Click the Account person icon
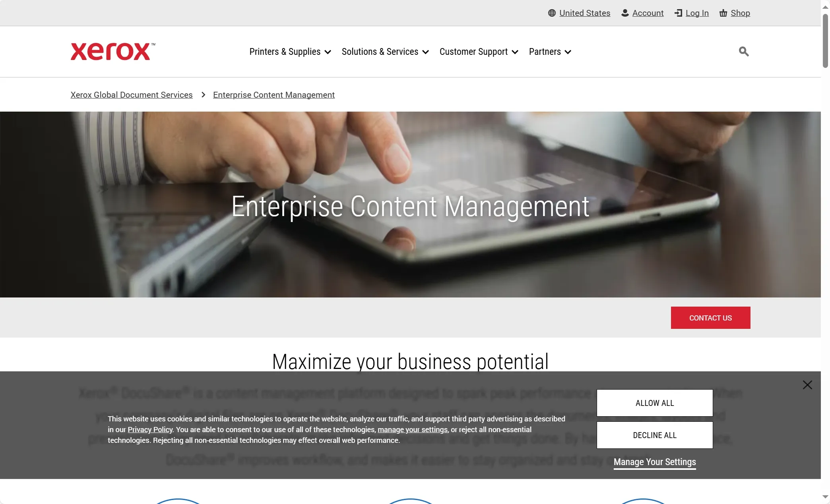The image size is (830, 504). [x=624, y=13]
